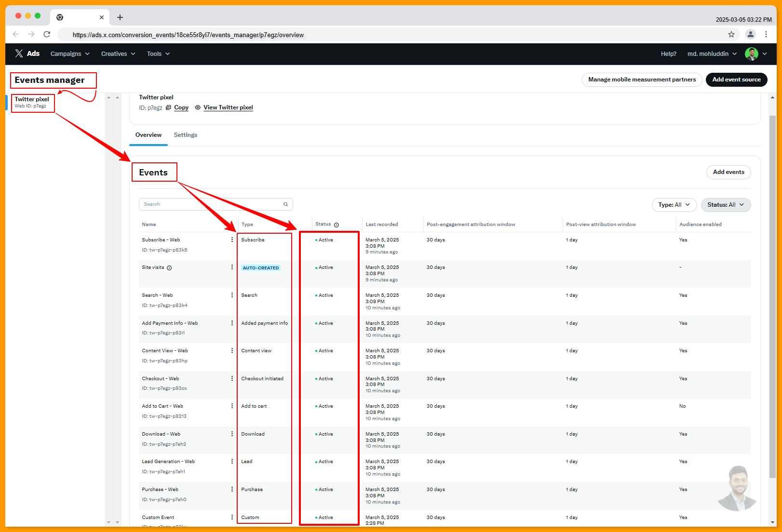Click the X Ads logo

(x=27, y=53)
